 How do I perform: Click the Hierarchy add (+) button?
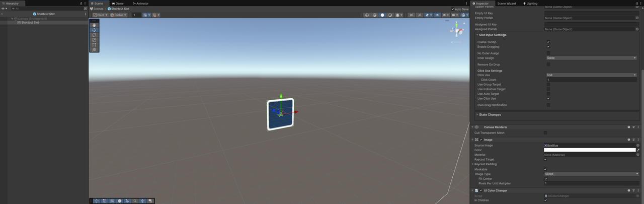click(x=4, y=9)
